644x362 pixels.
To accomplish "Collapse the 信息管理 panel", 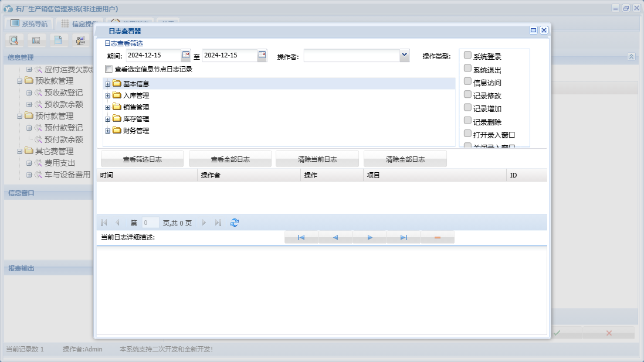I will point(631,57).
